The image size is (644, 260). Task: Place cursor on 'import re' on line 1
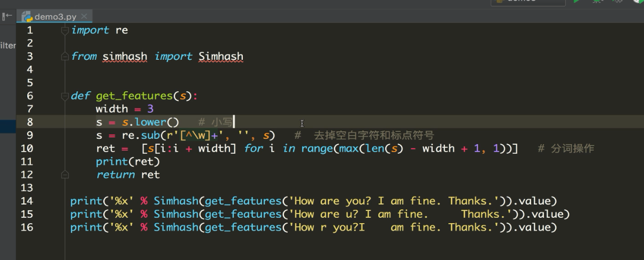click(x=99, y=30)
